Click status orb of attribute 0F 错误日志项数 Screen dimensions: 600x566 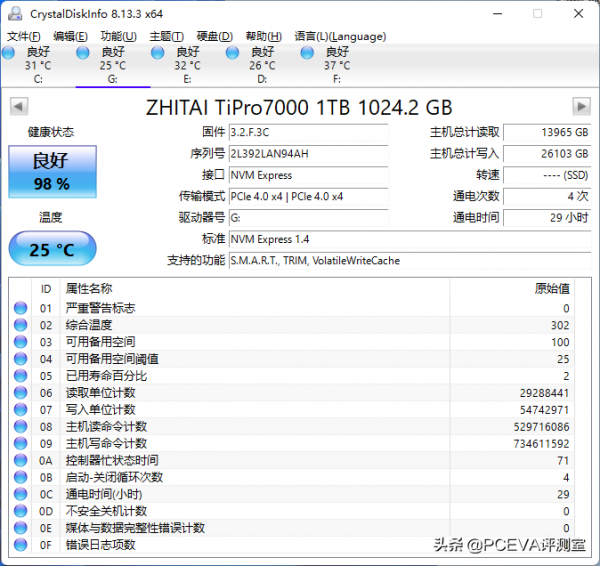(x=21, y=545)
